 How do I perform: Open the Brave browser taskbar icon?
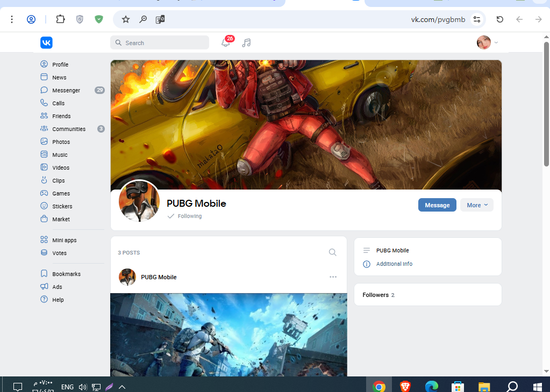(405, 387)
